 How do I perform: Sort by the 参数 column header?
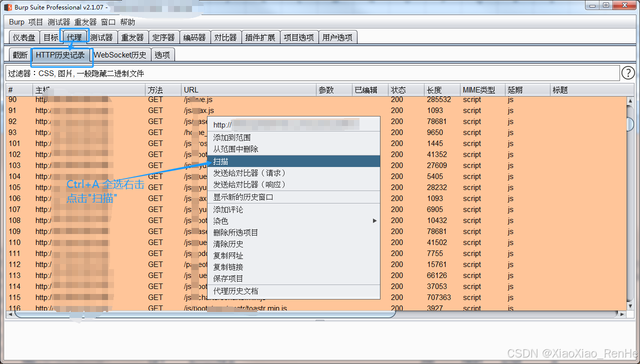pyautogui.click(x=334, y=90)
